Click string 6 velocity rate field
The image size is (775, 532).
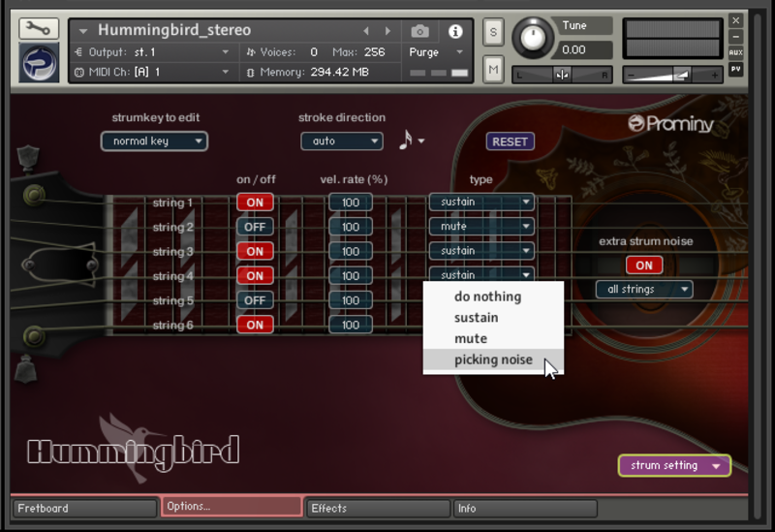tap(351, 325)
